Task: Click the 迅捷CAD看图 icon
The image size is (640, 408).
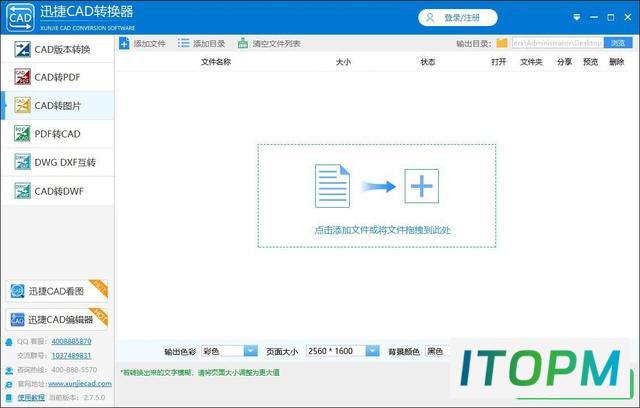Action: point(17,291)
